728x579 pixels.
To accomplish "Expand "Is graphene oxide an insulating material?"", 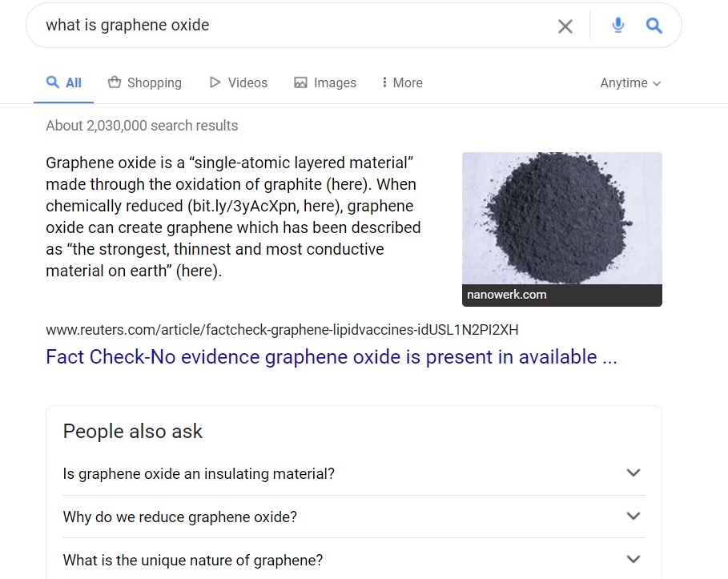I will pyautogui.click(x=633, y=473).
